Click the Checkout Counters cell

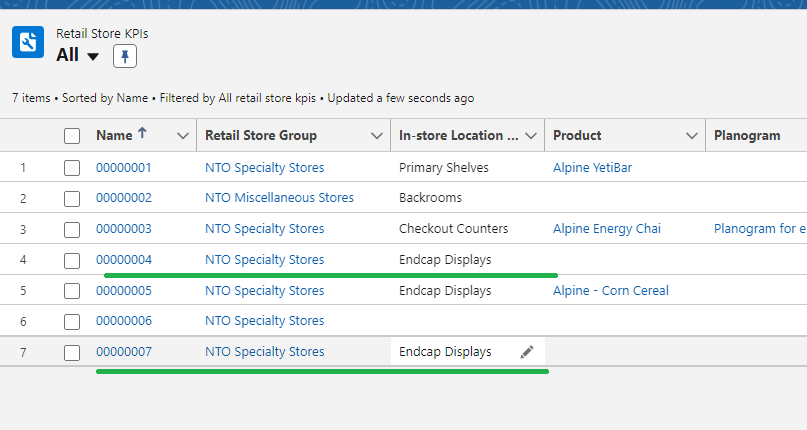point(453,229)
